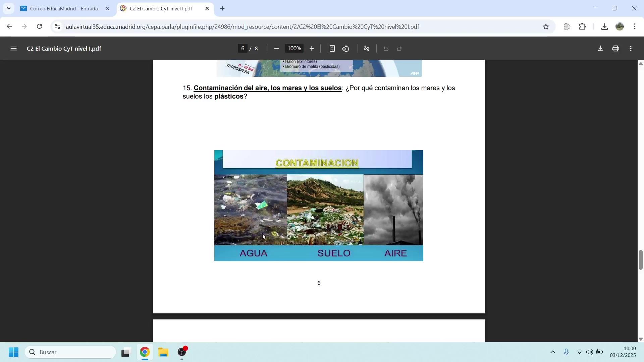Image resolution: width=644 pixels, height=362 pixels.
Task: Click the page number input field
Action: coord(243,49)
